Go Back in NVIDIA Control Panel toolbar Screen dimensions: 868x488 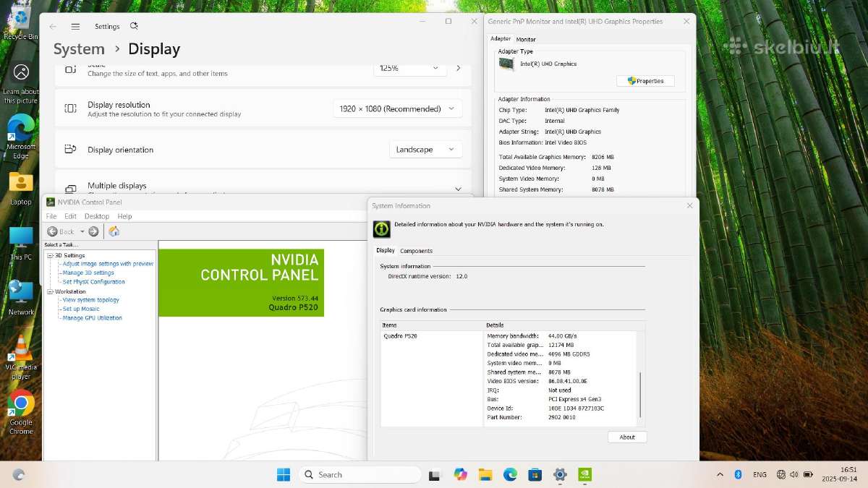click(61, 231)
